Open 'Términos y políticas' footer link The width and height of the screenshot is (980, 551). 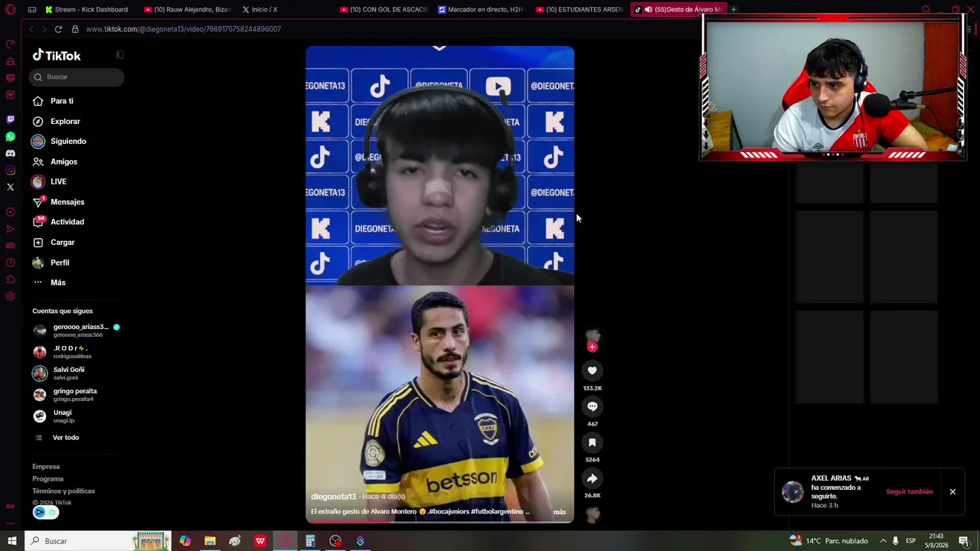(64, 491)
